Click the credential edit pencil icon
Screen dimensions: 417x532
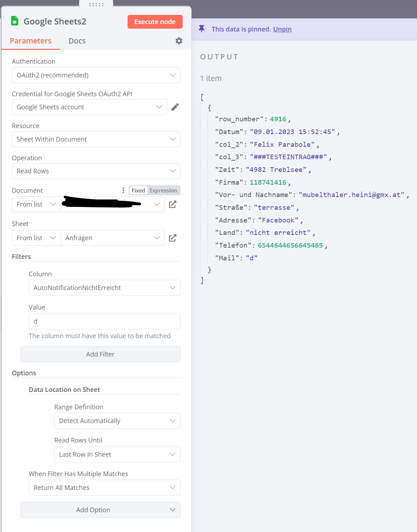coord(175,107)
